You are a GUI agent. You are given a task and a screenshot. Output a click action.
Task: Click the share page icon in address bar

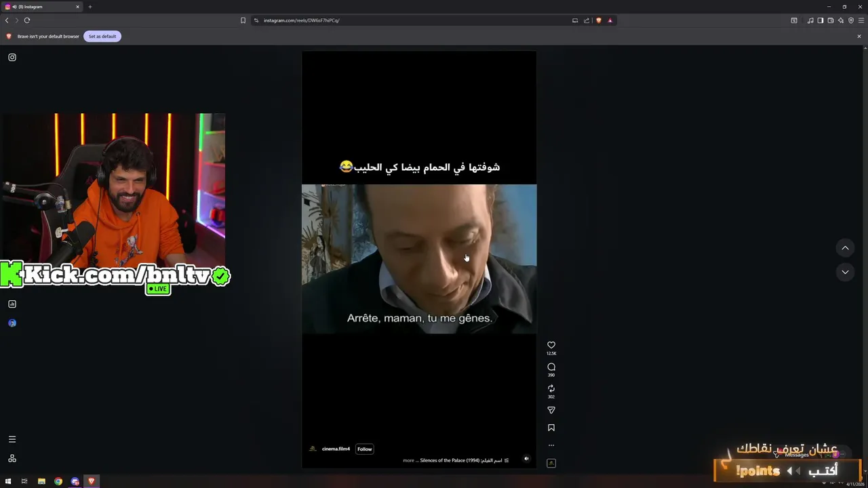587,20
